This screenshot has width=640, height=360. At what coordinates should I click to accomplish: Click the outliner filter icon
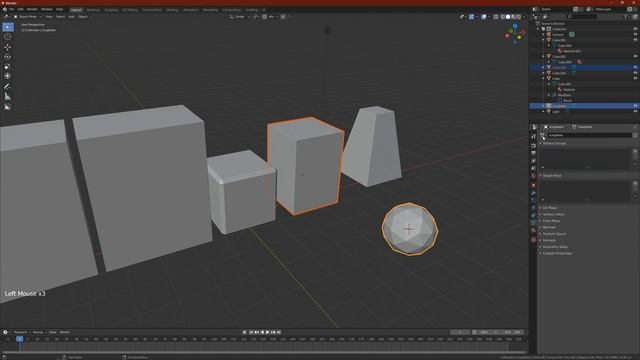point(627,17)
